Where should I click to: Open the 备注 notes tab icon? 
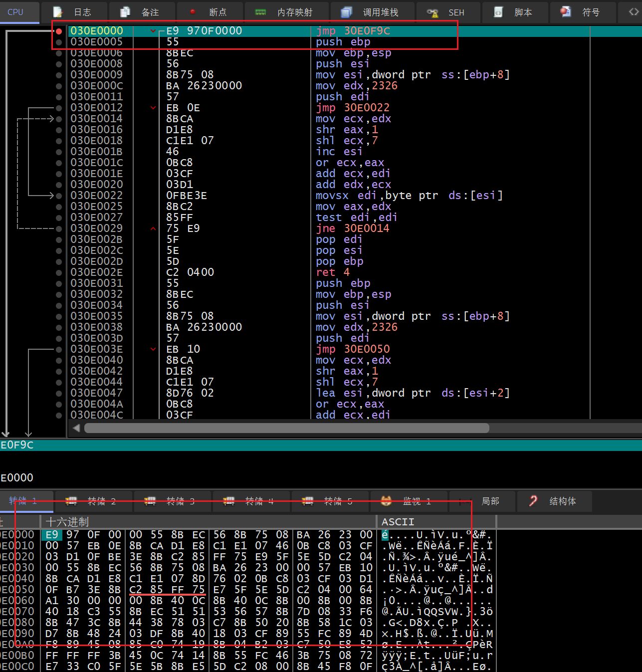pyautogui.click(x=125, y=12)
